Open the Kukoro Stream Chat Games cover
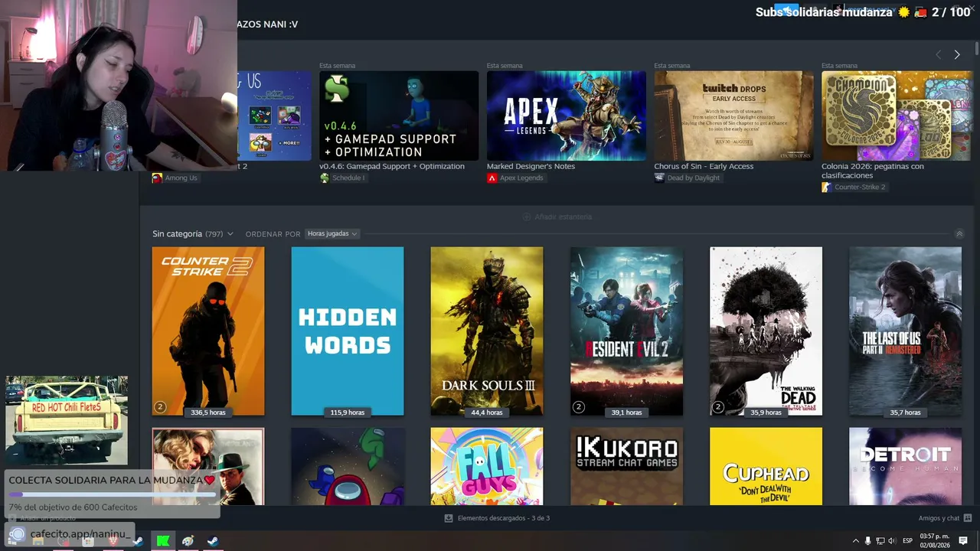980x551 pixels. click(x=626, y=466)
